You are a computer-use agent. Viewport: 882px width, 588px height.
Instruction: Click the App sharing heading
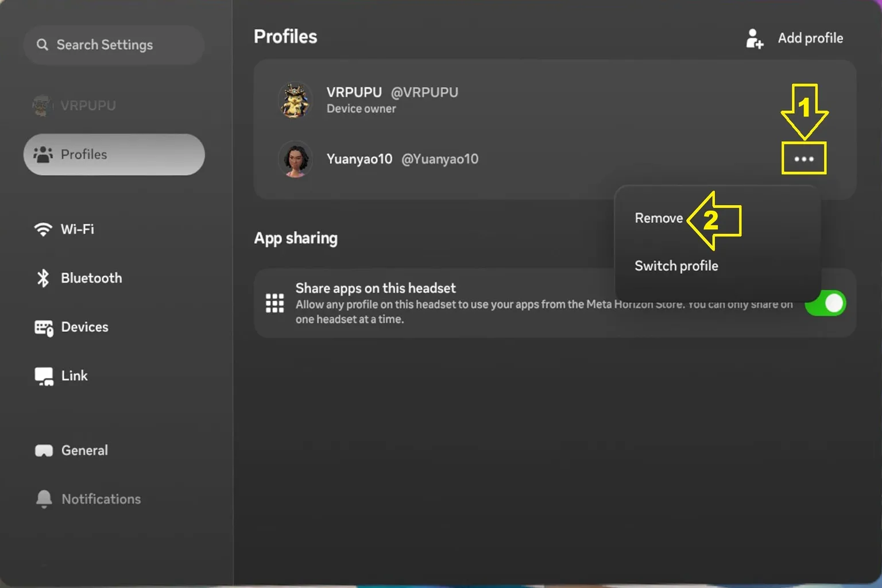point(296,238)
